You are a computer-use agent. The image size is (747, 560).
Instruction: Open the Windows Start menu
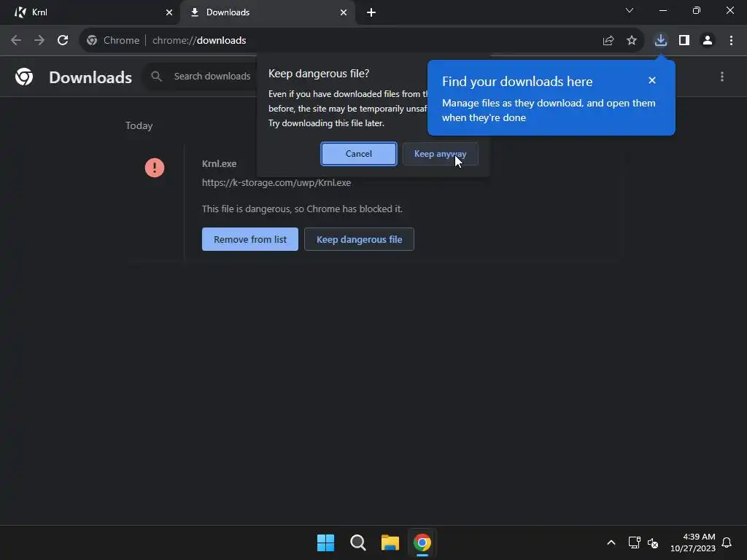(326, 542)
